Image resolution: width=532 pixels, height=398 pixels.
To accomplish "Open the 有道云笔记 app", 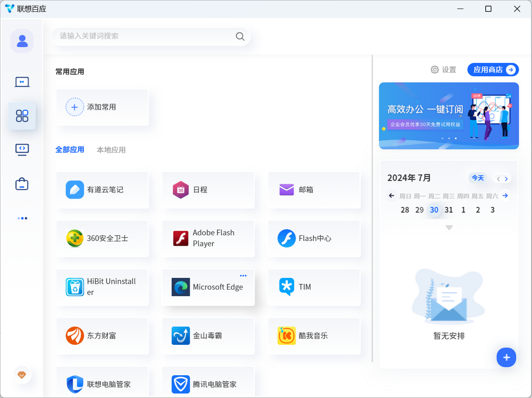I will tap(102, 190).
